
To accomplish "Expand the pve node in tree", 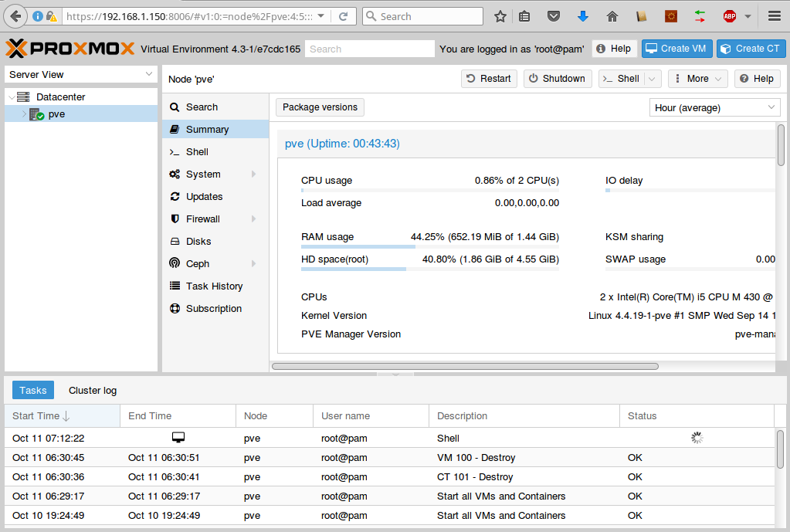I will (x=24, y=114).
